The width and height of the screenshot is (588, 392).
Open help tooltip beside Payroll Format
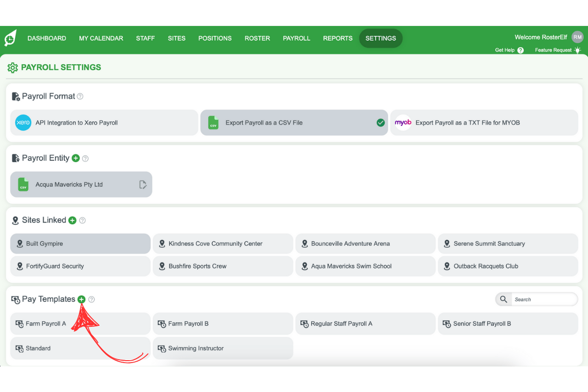pos(80,96)
